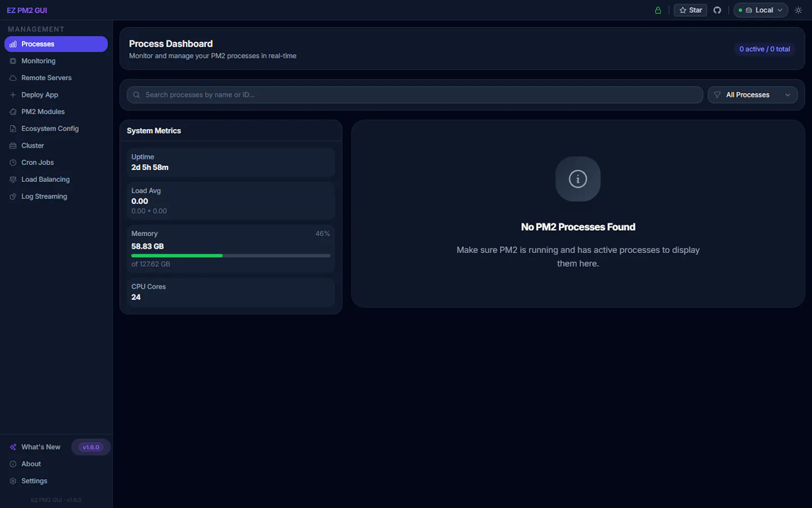
Task: Click the filter funnel icon
Action: (717, 95)
